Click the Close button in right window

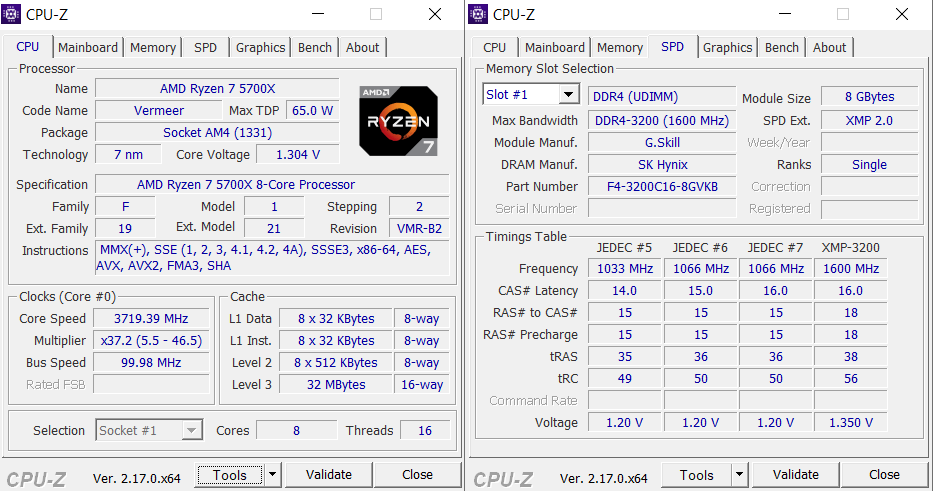[884, 474]
